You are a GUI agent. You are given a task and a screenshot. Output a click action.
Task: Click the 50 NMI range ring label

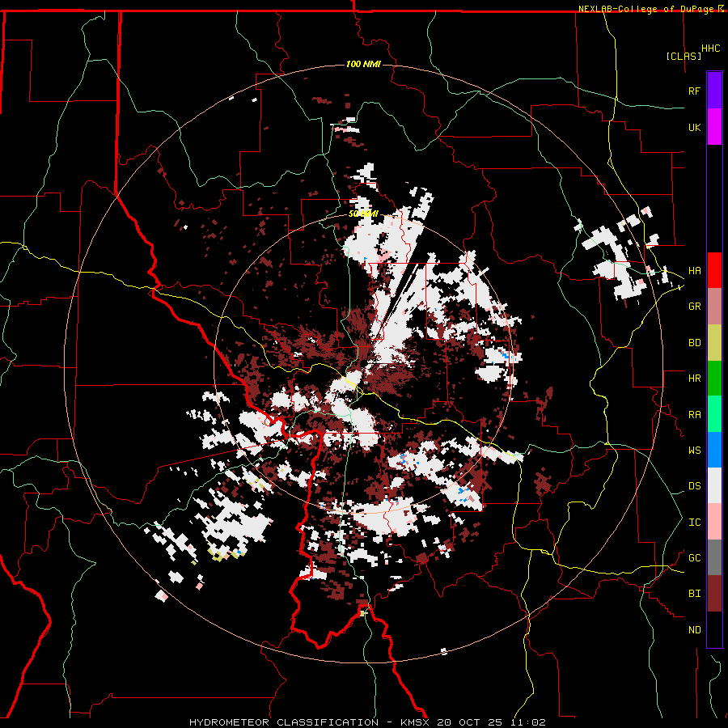tap(363, 214)
